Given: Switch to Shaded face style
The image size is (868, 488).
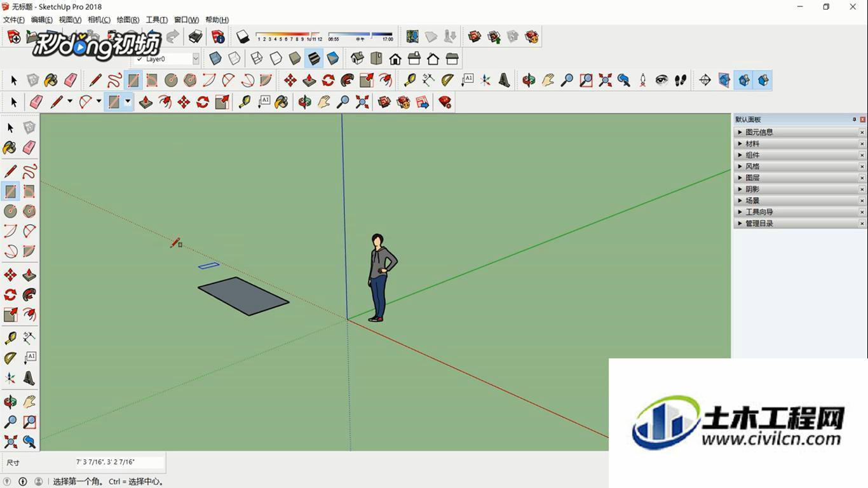Looking at the screenshot, I should click(x=295, y=58).
